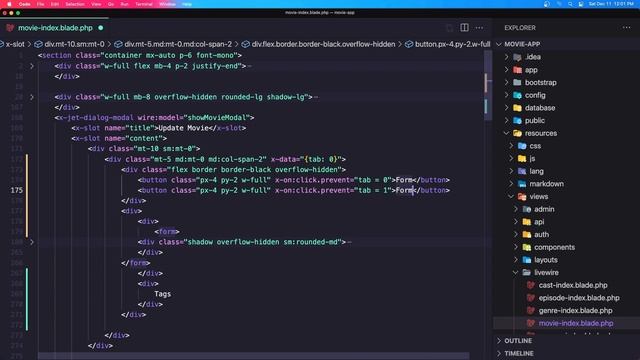The image size is (640, 360).
Task: Open Explorer panel More Actions ellipsis
Action: (x=627, y=28)
